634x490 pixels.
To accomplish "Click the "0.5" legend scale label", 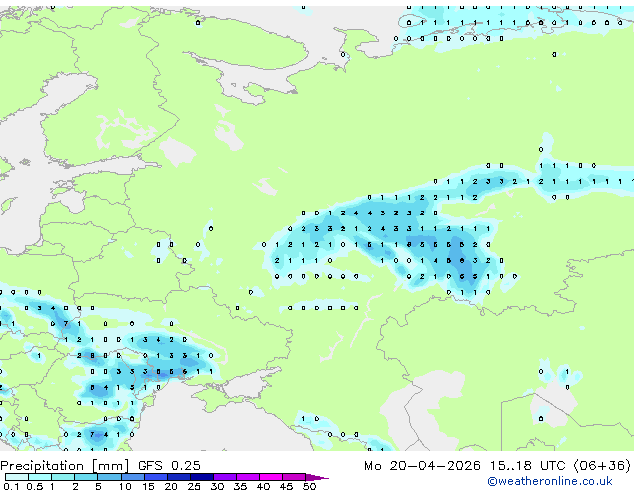I will click(x=35, y=486).
